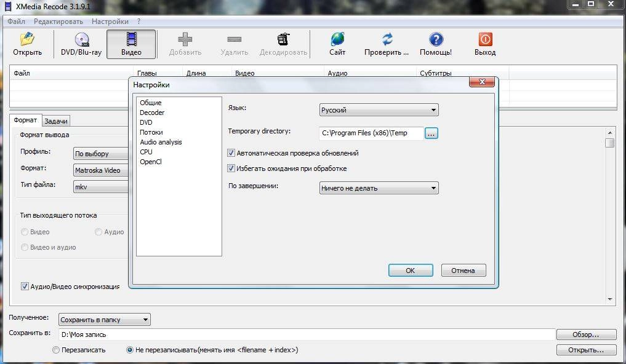This screenshot has height=364, width=626.
Task: Open the Язык dropdown showing Русский
Action: [379, 110]
